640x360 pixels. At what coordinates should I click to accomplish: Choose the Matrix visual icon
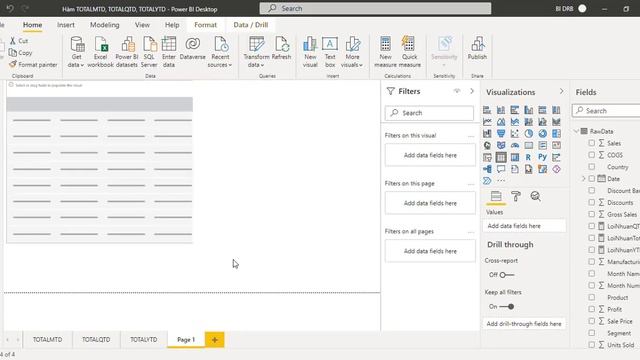[x=515, y=157]
